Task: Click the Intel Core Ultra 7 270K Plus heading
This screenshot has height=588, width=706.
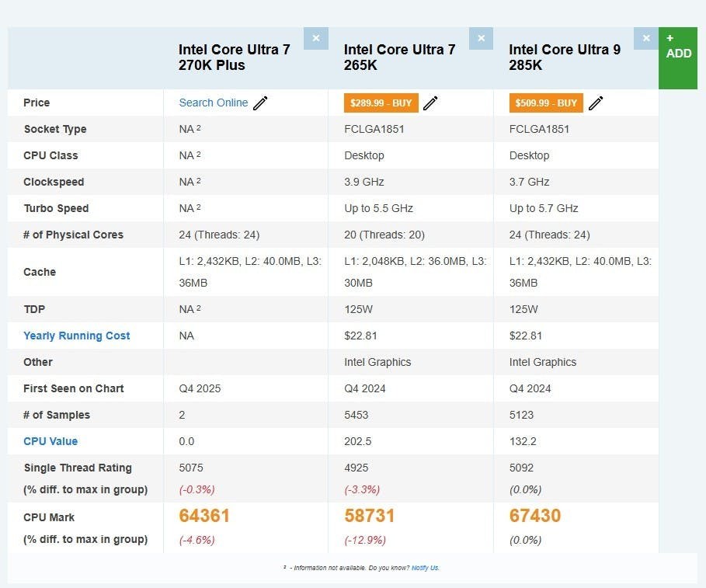Action: click(235, 57)
